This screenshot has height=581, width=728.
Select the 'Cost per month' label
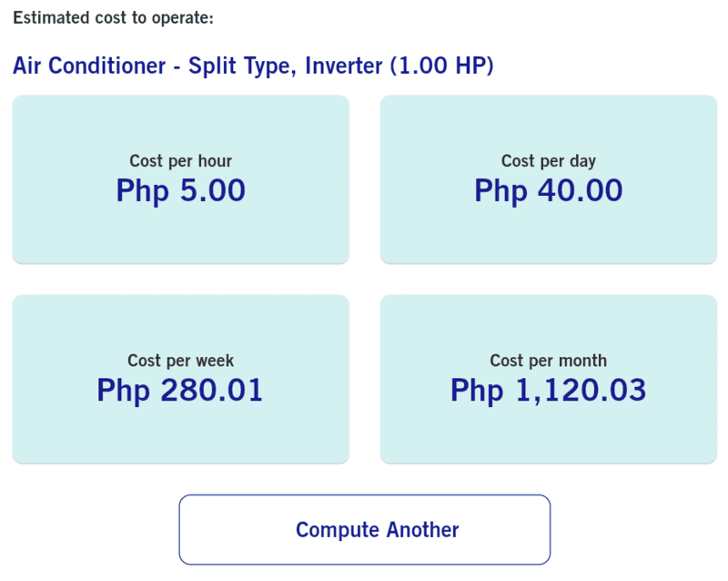tap(548, 361)
